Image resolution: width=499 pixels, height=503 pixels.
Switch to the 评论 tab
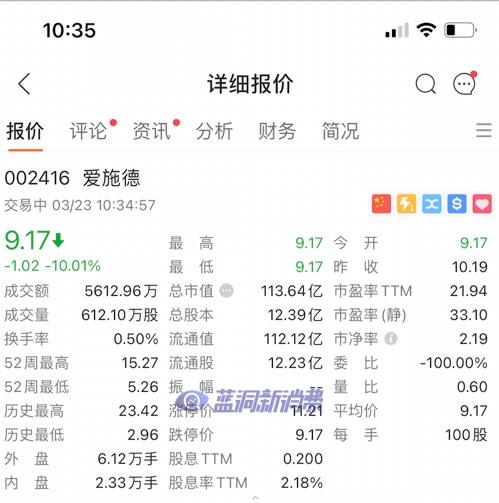click(x=88, y=131)
